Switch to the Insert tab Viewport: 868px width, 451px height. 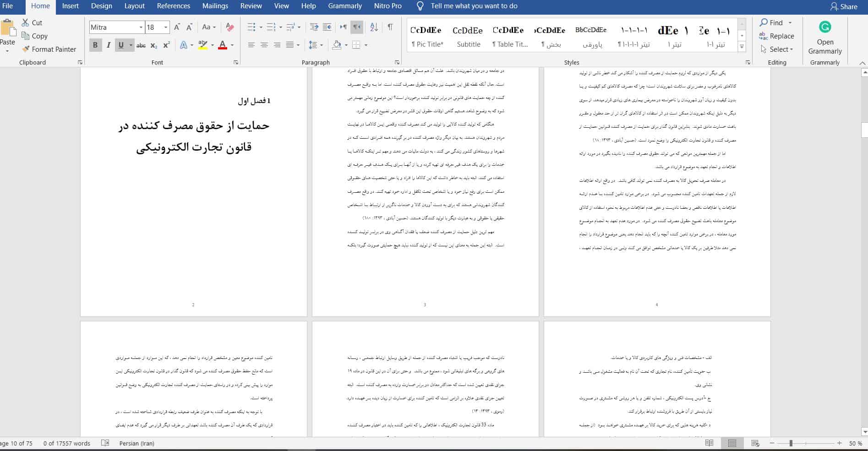pyautogui.click(x=70, y=6)
